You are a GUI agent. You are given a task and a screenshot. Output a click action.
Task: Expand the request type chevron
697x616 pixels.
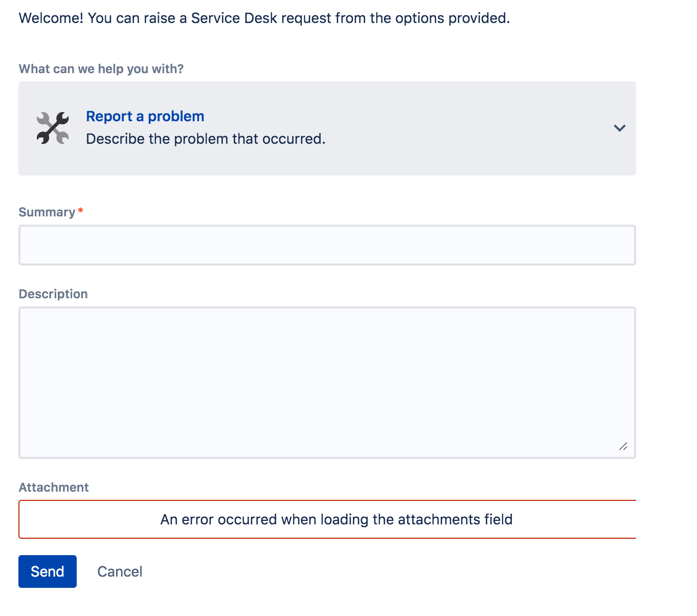click(619, 128)
